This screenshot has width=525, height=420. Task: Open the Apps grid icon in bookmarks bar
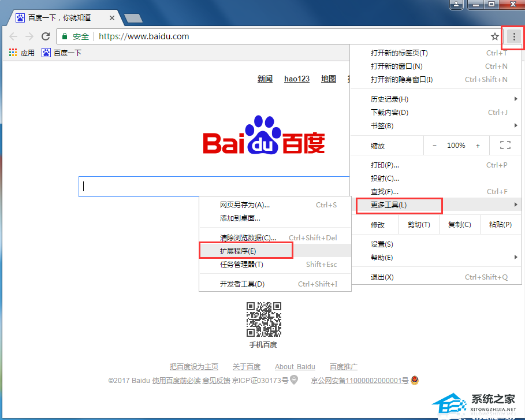(x=13, y=53)
